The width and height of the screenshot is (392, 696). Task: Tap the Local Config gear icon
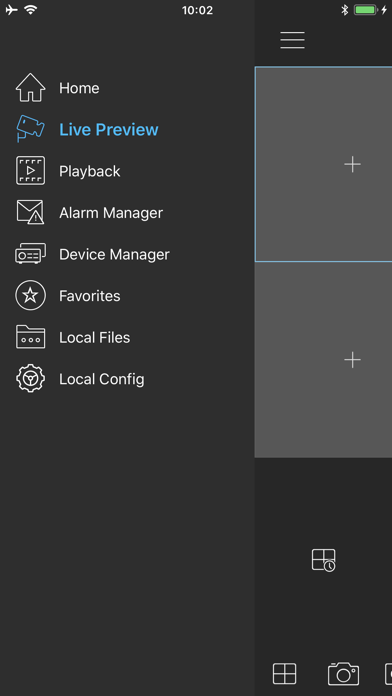pyautogui.click(x=31, y=378)
